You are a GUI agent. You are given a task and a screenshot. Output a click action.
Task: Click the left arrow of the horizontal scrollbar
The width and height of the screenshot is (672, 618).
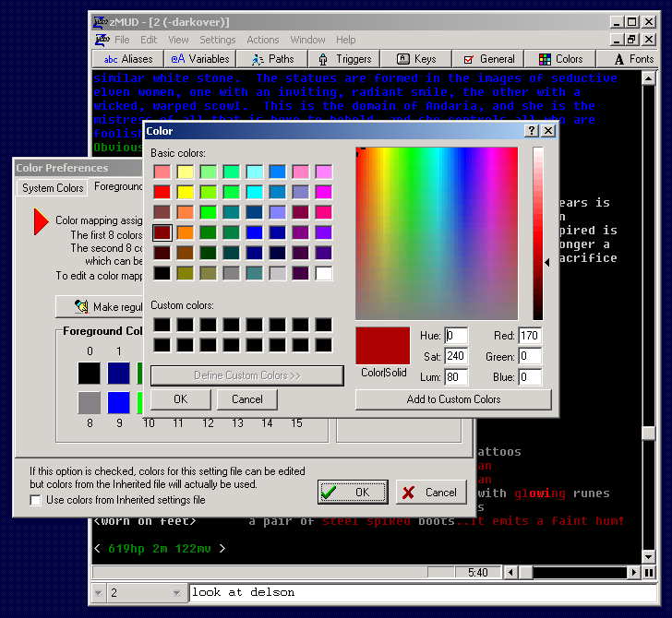coord(510,573)
